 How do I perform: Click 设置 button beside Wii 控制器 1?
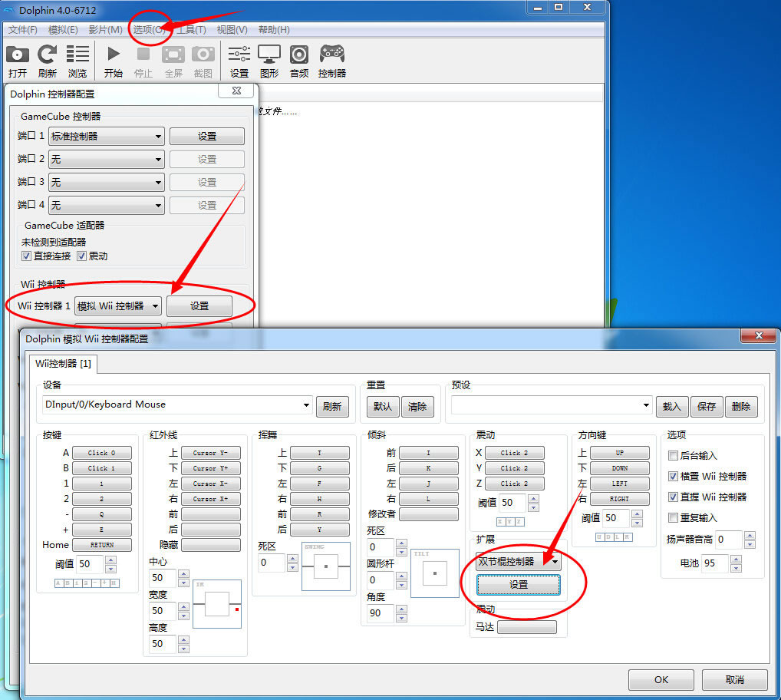click(x=199, y=306)
